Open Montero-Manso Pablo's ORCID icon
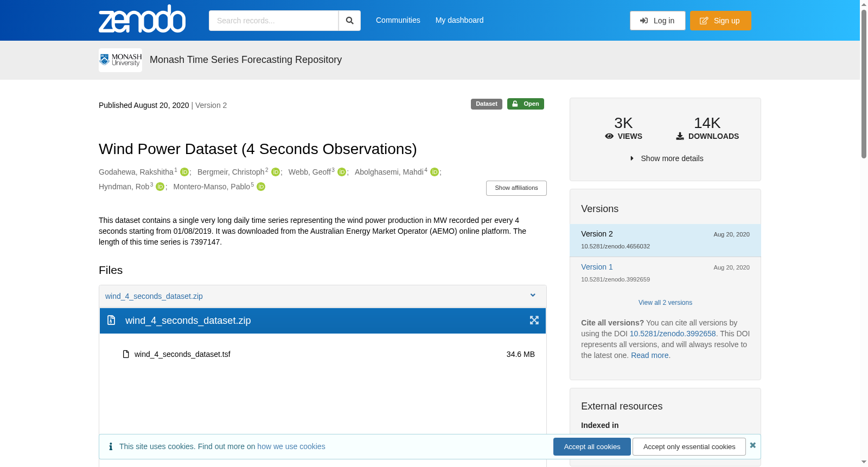Image resolution: width=868 pixels, height=467 pixels. (x=261, y=187)
